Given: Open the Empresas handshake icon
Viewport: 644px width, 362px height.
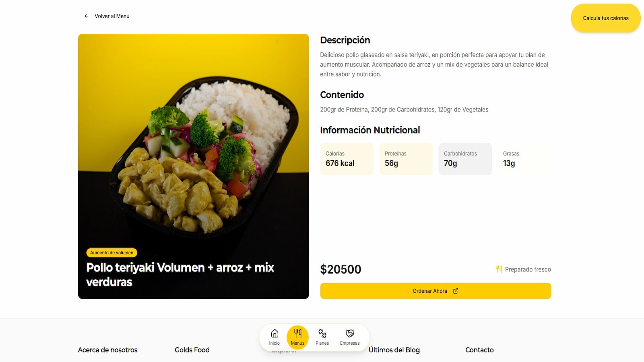Looking at the screenshot, I should [x=349, y=332].
